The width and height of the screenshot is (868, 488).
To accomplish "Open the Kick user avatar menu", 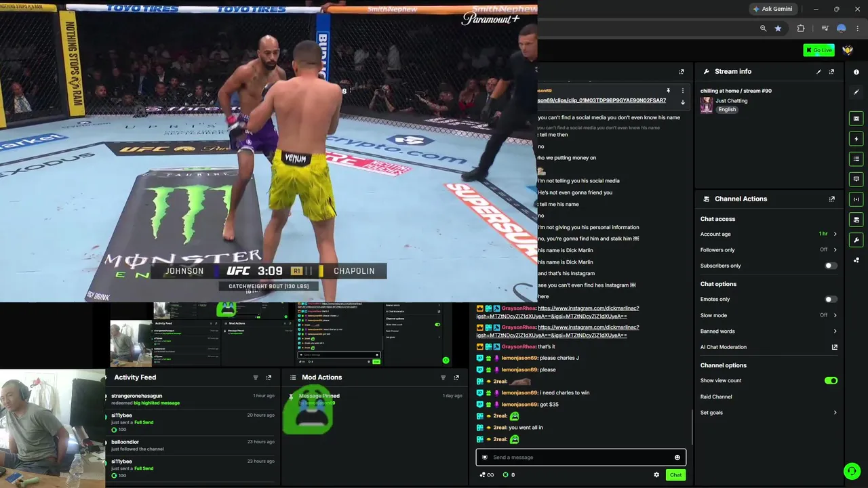I will [x=848, y=50].
